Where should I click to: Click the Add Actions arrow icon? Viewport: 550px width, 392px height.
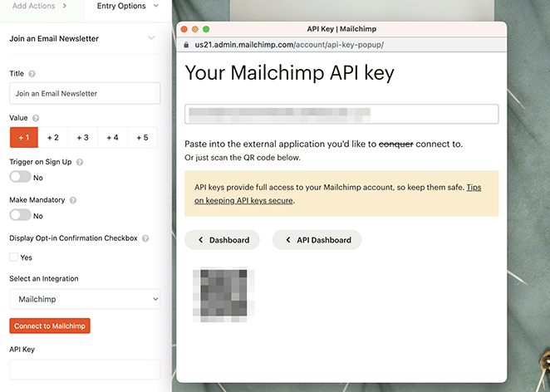pos(65,6)
